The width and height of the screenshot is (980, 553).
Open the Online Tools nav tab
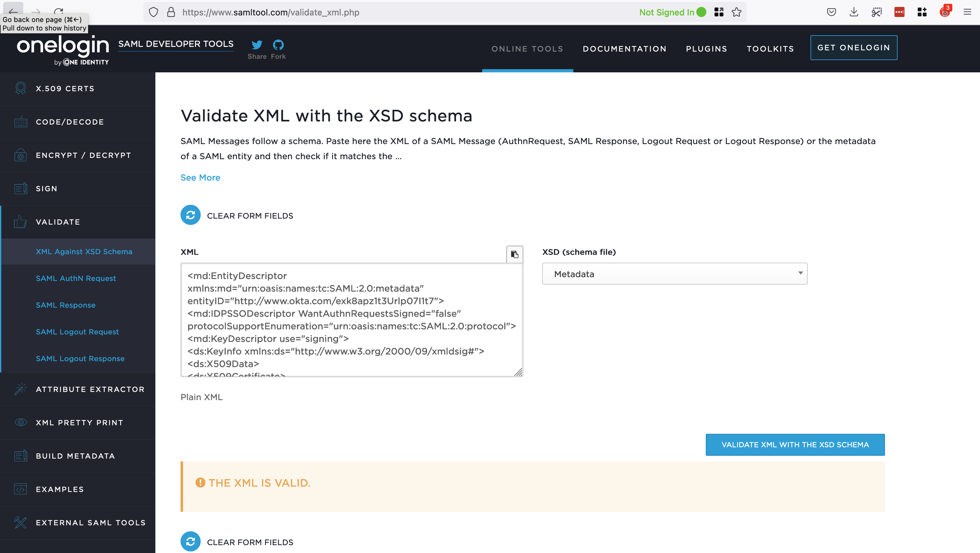pos(527,49)
